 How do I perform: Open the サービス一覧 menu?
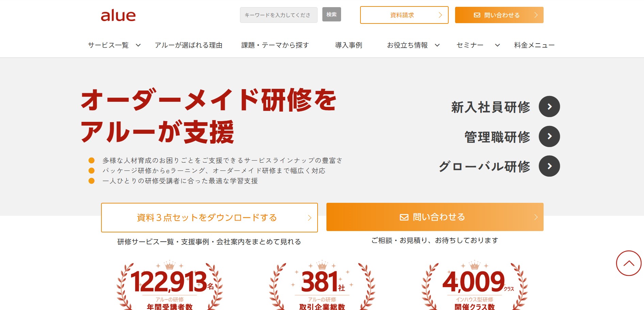point(108,45)
